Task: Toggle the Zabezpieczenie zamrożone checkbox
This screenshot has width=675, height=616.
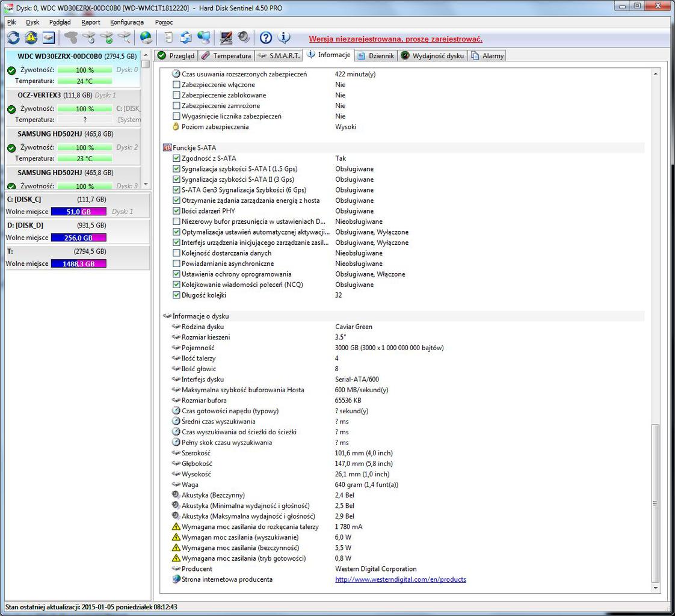Action: pos(176,106)
